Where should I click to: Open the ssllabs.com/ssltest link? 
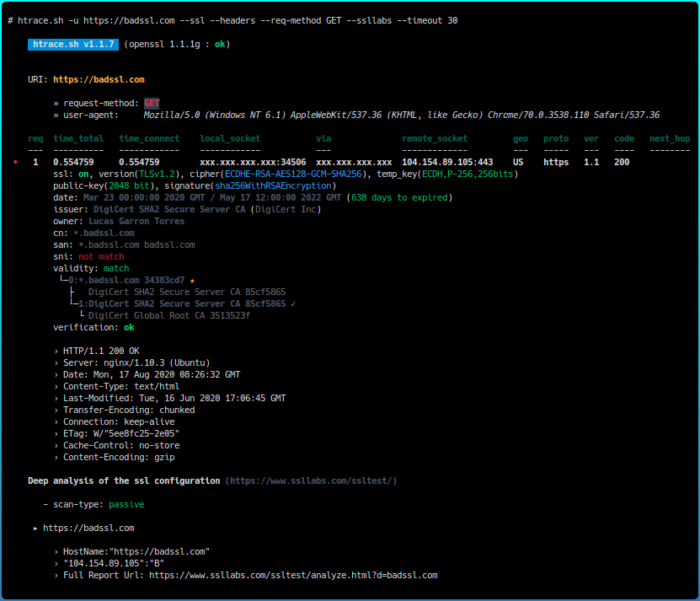pos(311,480)
